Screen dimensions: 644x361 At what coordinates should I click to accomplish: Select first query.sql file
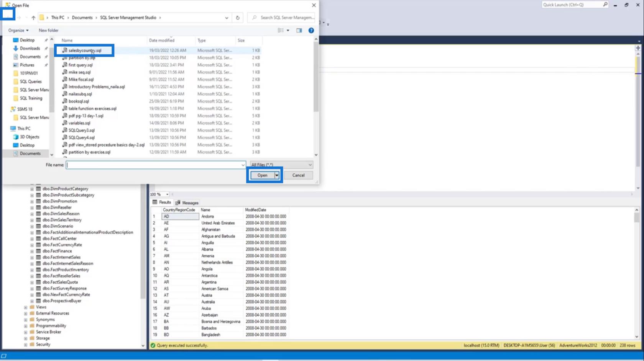point(80,65)
